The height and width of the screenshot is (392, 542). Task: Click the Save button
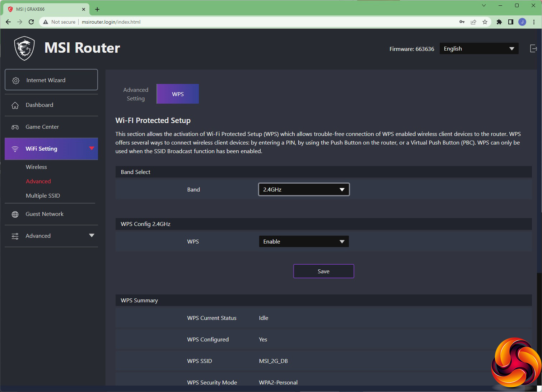coord(324,271)
